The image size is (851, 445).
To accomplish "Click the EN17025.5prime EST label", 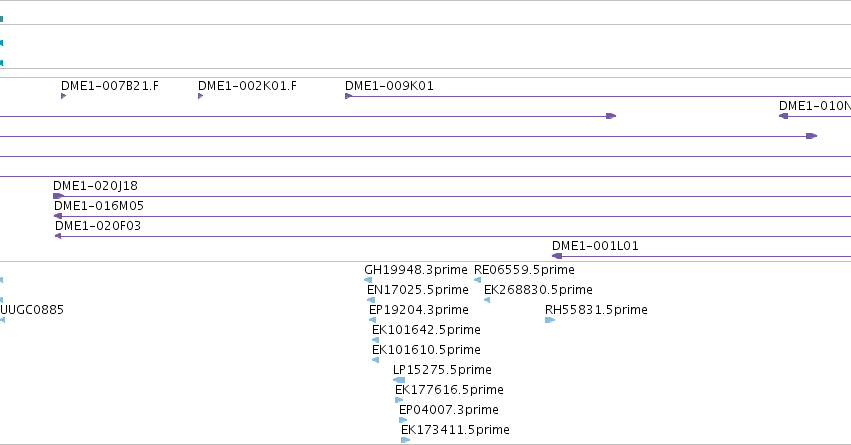I will (x=418, y=290).
